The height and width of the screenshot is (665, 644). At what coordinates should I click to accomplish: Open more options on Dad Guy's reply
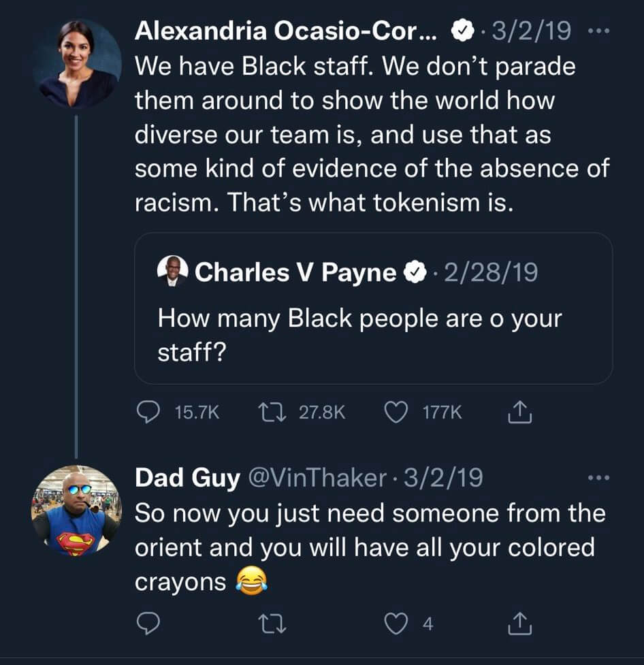(x=598, y=479)
